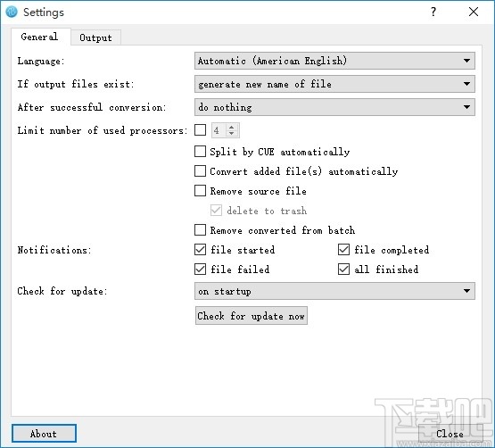Click the app icon in title bar
495x448 pixels.
[12, 12]
